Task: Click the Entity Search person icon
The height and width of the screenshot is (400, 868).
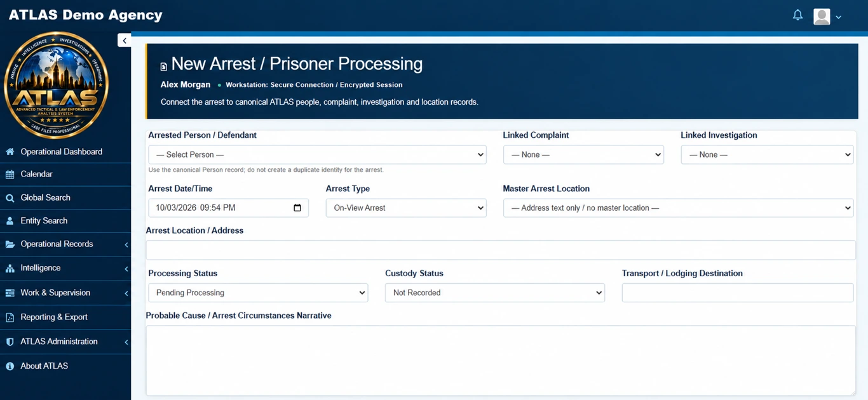Action: click(10, 221)
